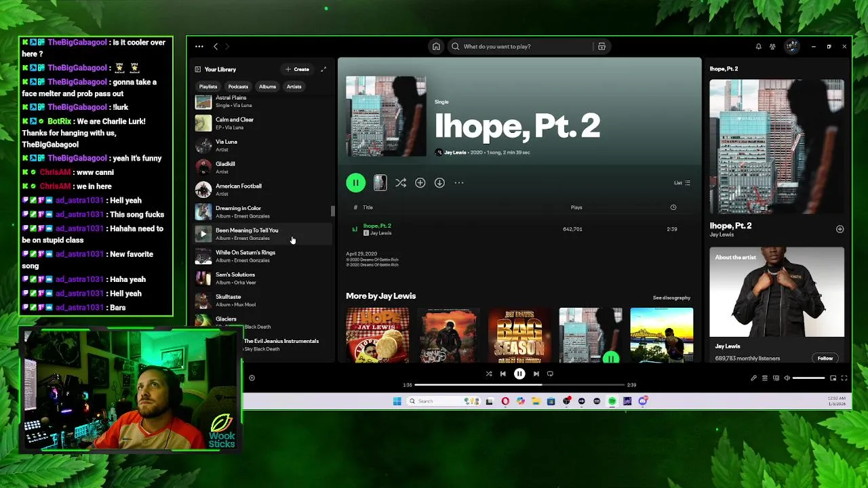Open the Hope Jay Lewis album cover
This screenshot has width=868, height=488.
(x=377, y=335)
